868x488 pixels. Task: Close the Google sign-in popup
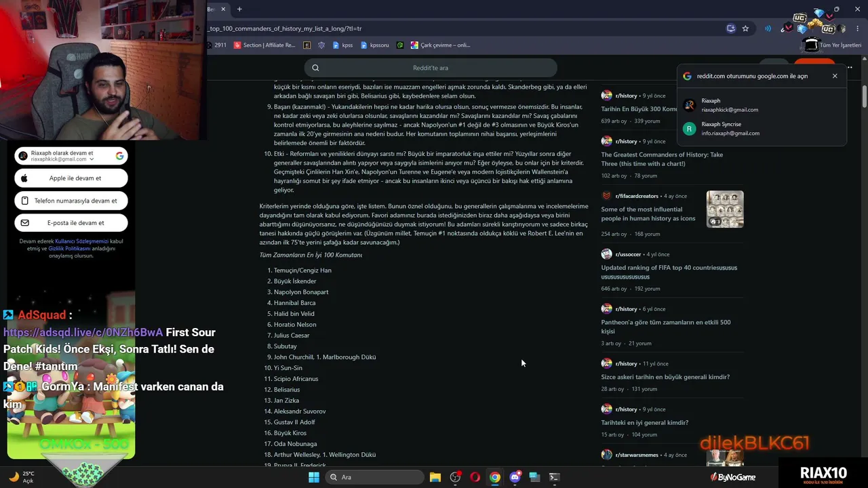click(835, 76)
